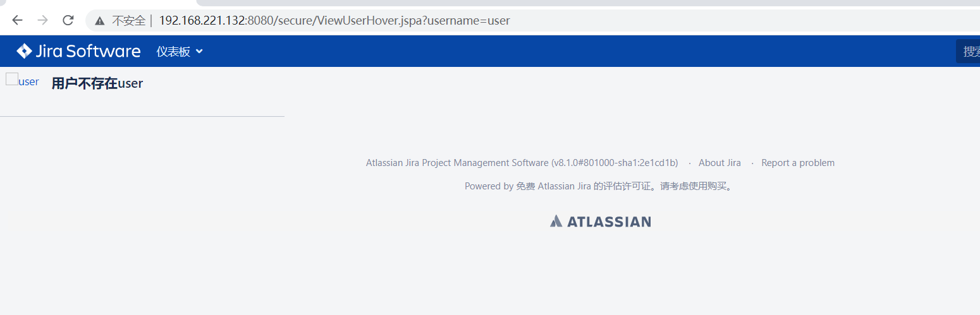Viewport: 980px width, 315px height.
Task: Open the 'user' profile link
Action: click(x=28, y=81)
